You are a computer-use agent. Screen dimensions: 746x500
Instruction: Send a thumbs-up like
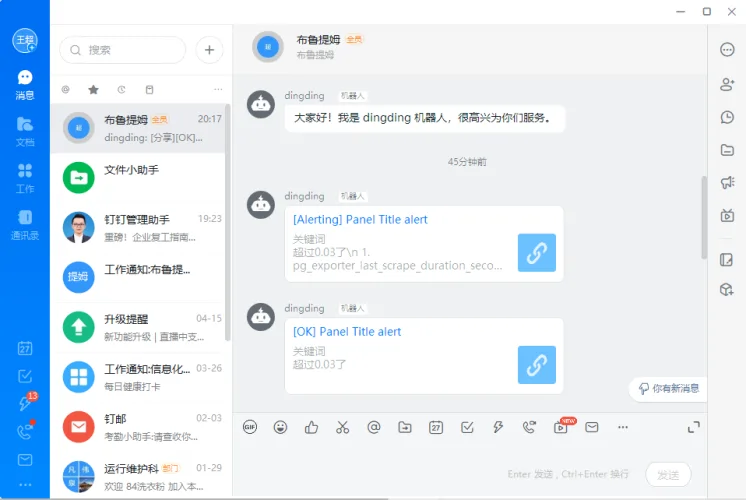312,427
